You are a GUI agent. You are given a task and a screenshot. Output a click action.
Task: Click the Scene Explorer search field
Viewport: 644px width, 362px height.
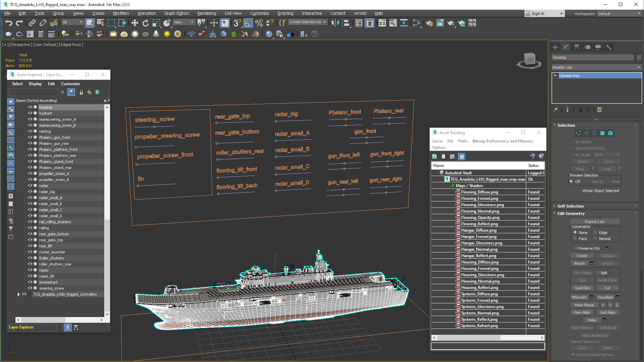(33, 92)
